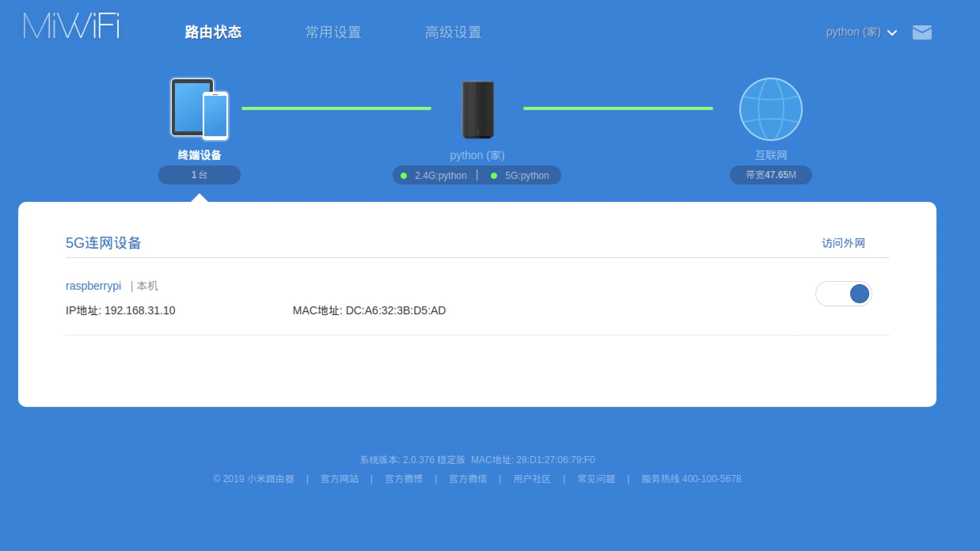980x551 pixels.
Task: Open the 官方微信 footer link
Action: click(468, 479)
